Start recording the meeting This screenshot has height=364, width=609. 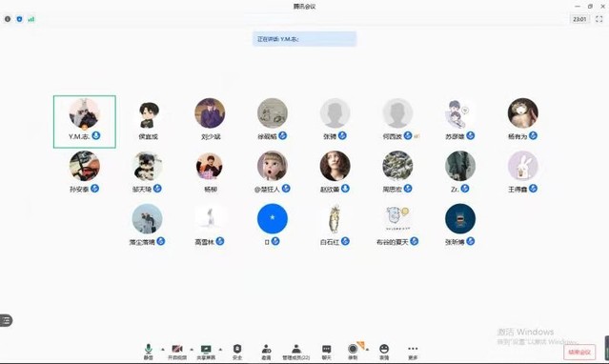(353, 352)
